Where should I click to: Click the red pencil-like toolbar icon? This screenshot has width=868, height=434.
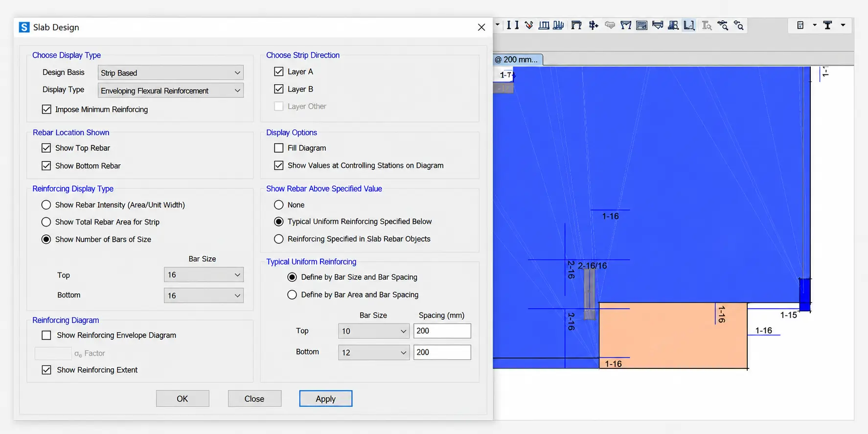point(529,25)
